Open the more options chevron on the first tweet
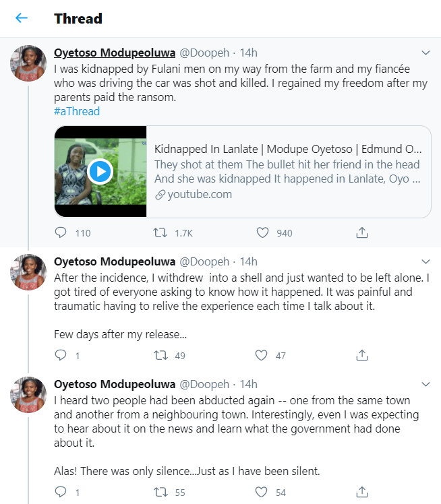441x504 pixels. pos(425,53)
